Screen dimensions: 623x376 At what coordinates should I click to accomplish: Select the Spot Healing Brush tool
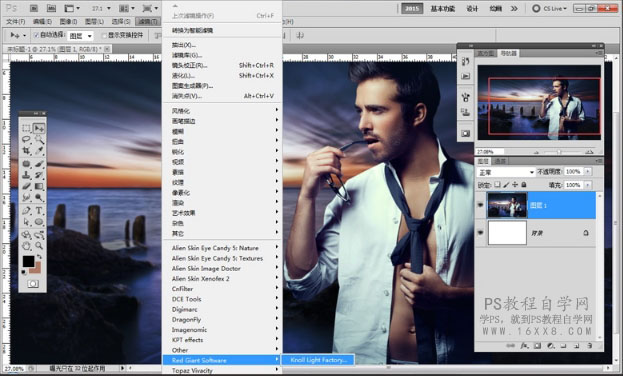pyautogui.click(x=27, y=163)
